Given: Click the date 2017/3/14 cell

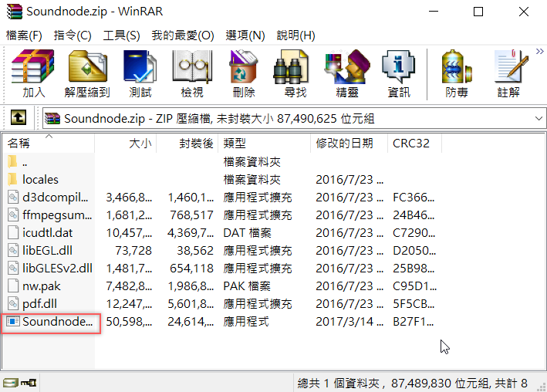Looking at the screenshot, I should coord(349,322).
